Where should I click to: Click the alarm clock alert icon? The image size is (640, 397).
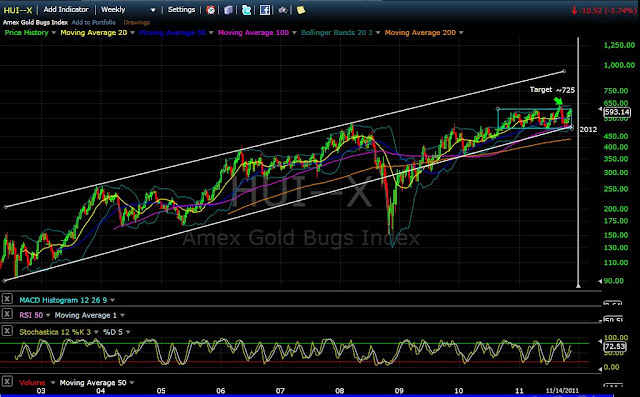(211, 10)
